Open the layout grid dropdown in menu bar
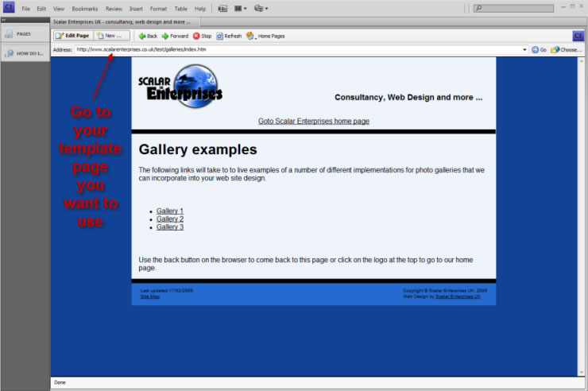 click(x=241, y=8)
